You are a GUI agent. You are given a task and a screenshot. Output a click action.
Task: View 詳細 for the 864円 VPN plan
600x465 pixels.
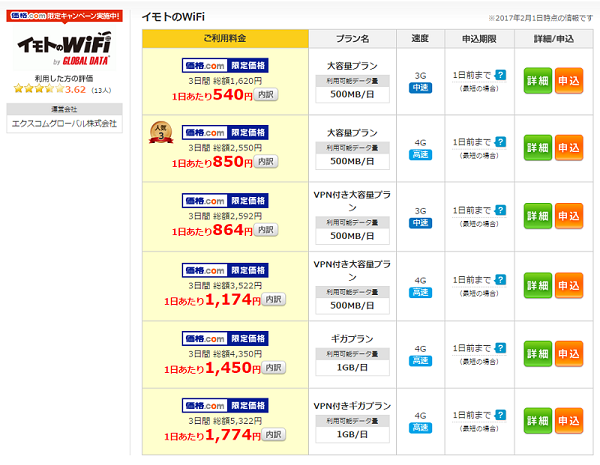[538, 216]
